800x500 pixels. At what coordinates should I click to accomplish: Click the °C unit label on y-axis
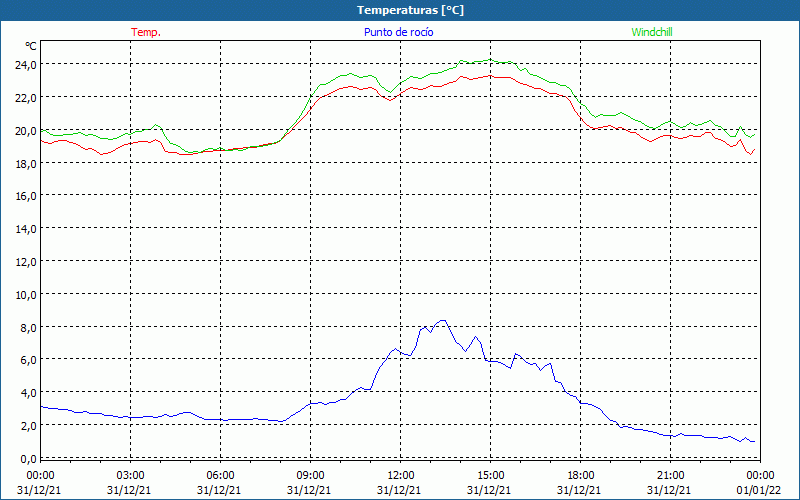(31, 46)
